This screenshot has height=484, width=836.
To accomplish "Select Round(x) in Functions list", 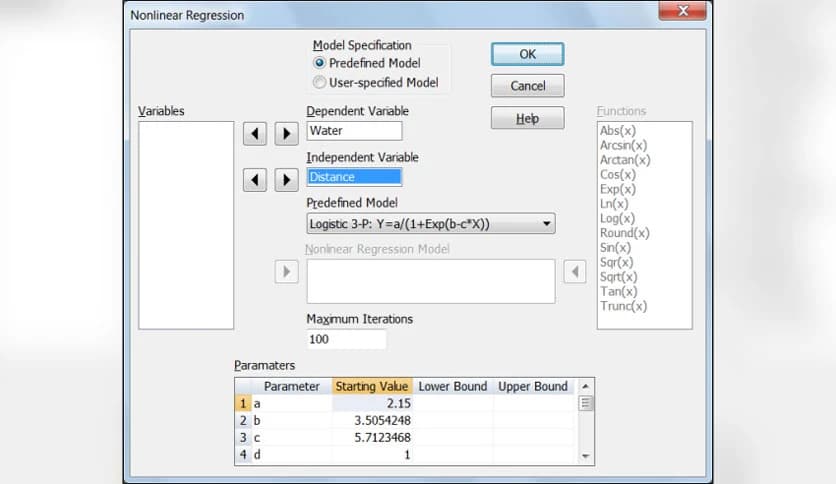I will click(624, 233).
